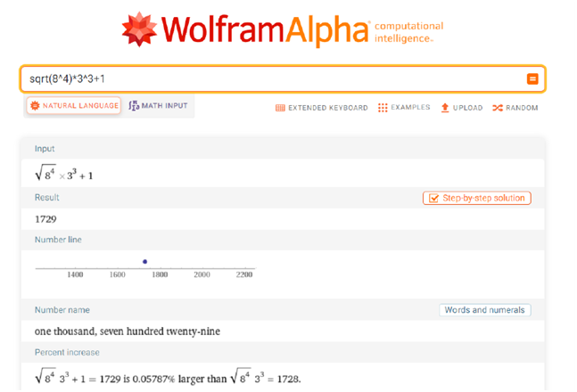This screenshot has height=392, width=577.
Task: Select the Upload option
Action: [x=461, y=108]
